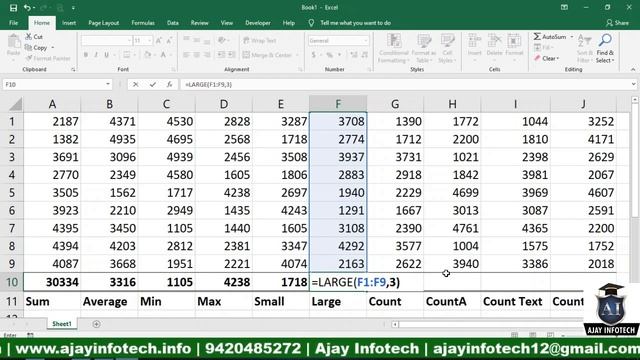Collapse the ribbon with chevron
The height and width of the screenshot is (360, 640).
pos(633,70)
